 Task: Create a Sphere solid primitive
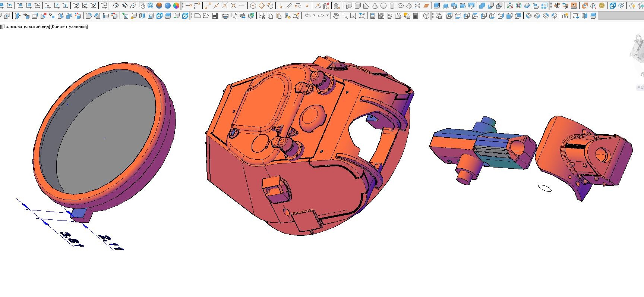[x=383, y=6]
